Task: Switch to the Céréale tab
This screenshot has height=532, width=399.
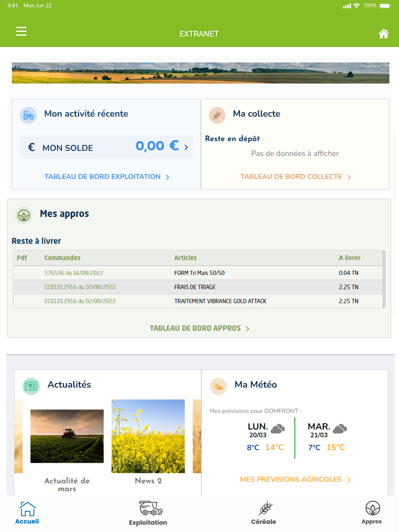Action: [263, 513]
